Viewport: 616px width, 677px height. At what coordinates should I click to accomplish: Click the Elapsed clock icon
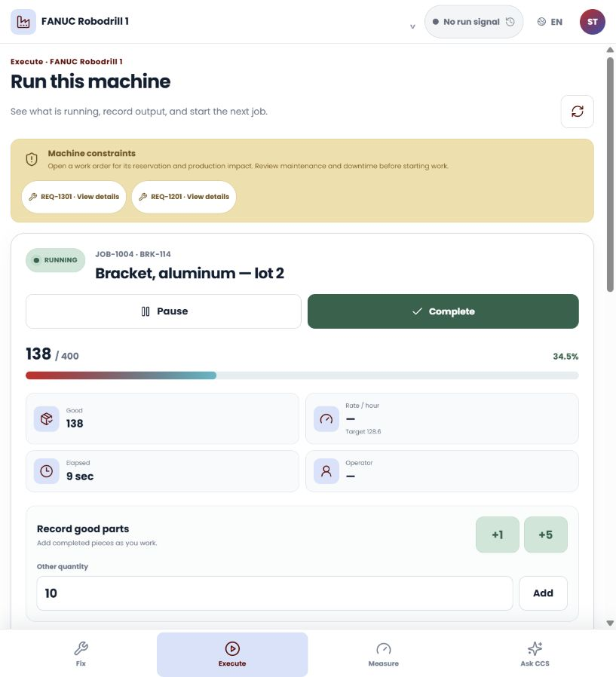coord(47,471)
